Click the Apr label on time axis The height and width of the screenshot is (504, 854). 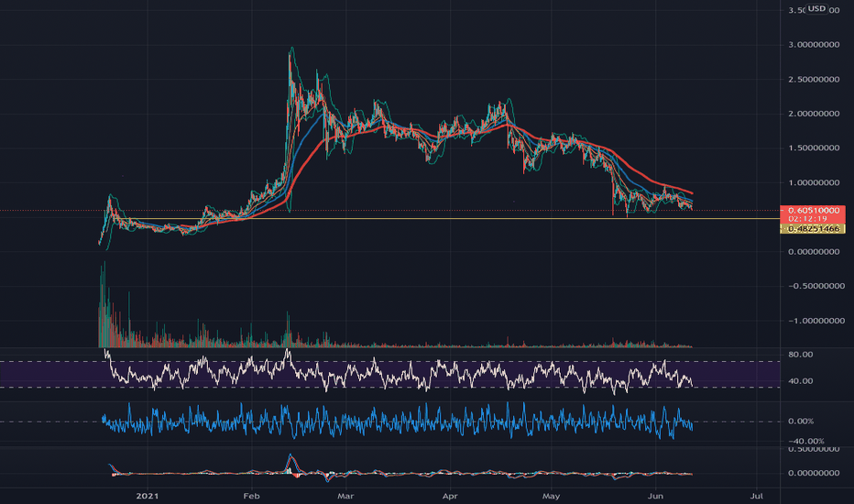pyautogui.click(x=450, y=496)
